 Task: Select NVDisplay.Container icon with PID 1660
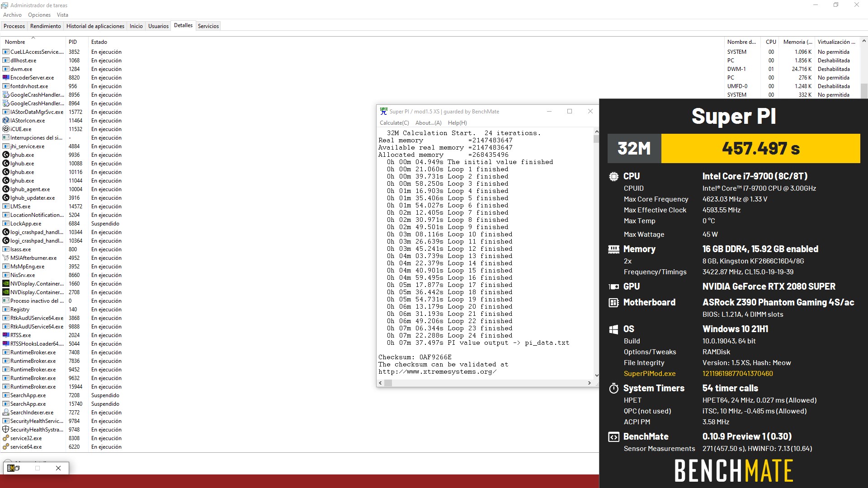6,284
